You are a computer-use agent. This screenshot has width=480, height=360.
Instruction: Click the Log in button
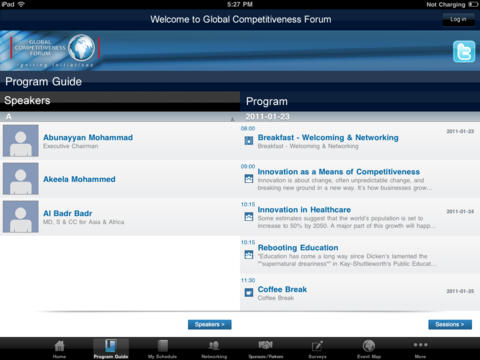click(x=458, y=19)
